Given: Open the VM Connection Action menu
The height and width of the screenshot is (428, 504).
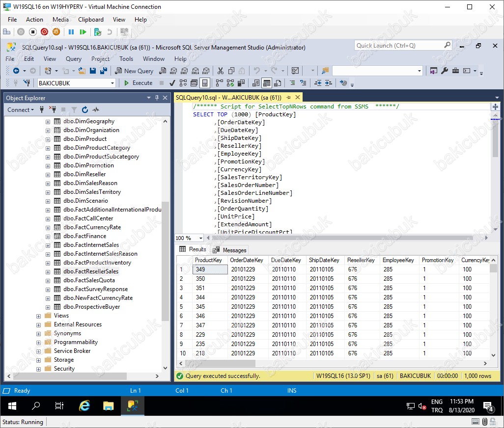Looking at the screenshot, I should (x=34, y=20).
